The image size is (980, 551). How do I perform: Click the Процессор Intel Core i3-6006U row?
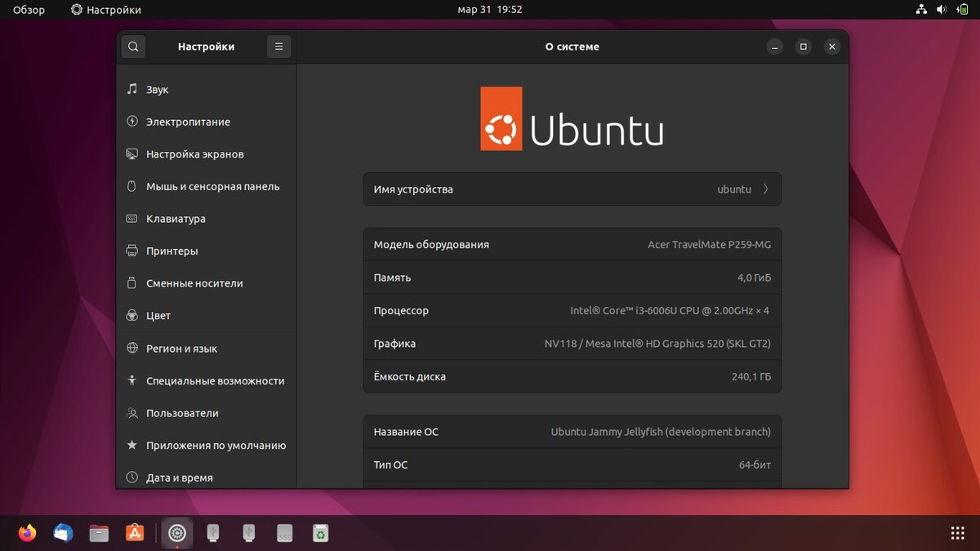point(572,310)
